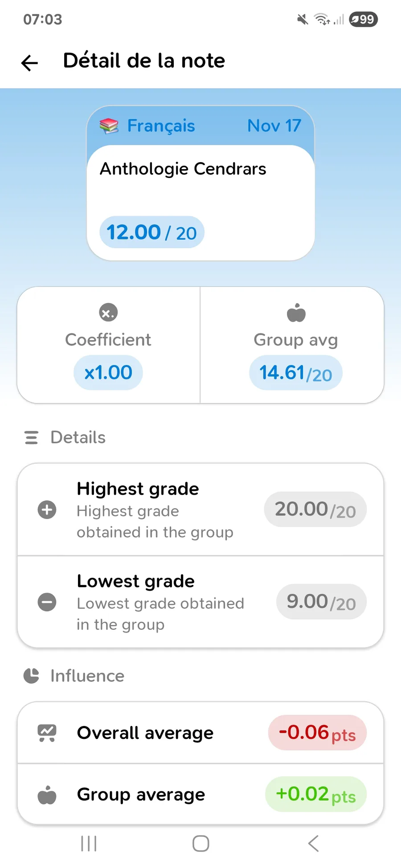Screen dimensions: 401x868
Task: Tap the back arrow in header
Action: coord(29,63)
